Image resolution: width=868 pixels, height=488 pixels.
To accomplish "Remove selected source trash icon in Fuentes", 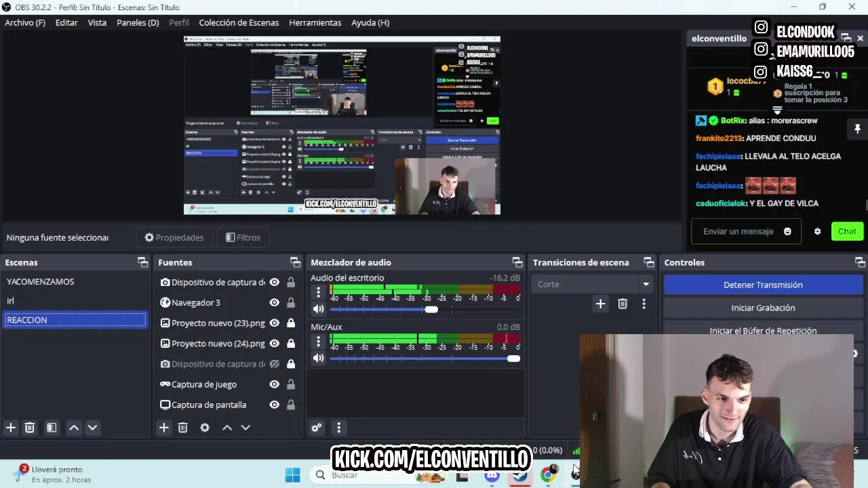I will (x=182, y=428).
